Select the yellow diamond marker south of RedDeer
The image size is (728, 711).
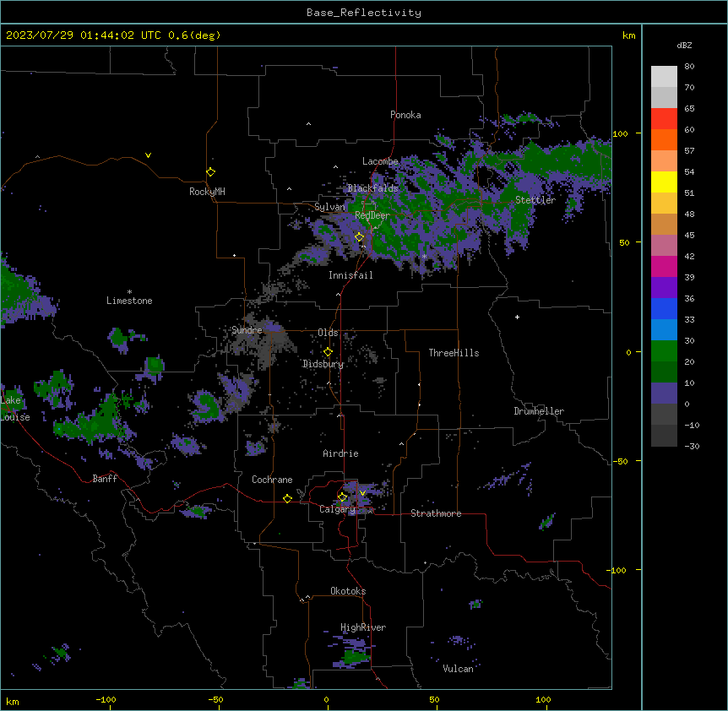coord(359,237)
